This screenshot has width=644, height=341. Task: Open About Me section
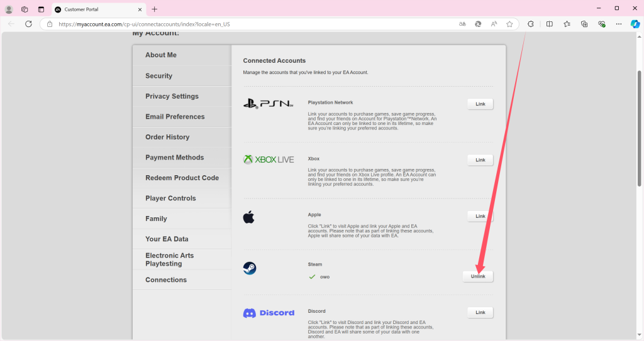182,55
